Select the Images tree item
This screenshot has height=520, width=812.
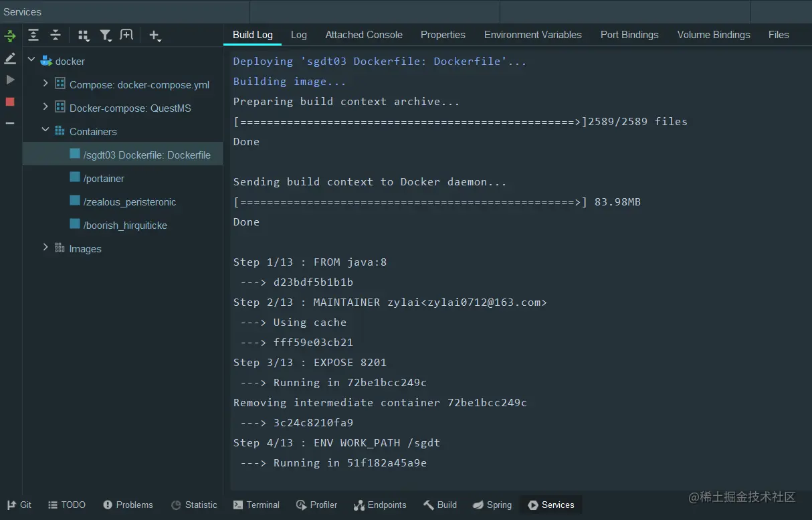(x=86, y=249)
